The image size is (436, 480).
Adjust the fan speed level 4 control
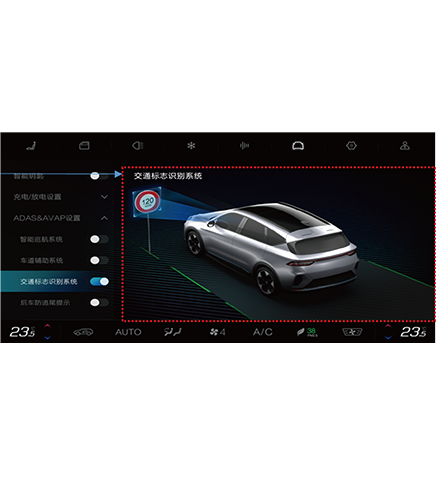217,332
